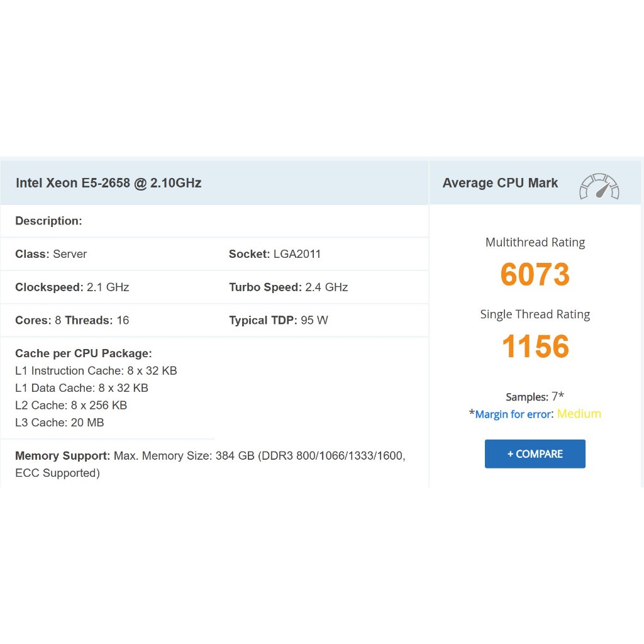Screen dimensions: 644x644
Task: Click the Intel Xeon E5-2658 title
Action: coord(108,183)
